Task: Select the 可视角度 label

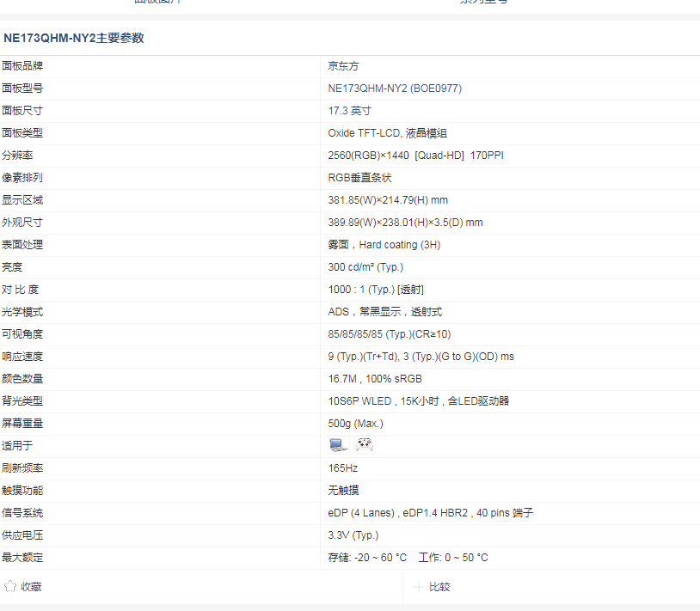Action: tap(22, 334)
